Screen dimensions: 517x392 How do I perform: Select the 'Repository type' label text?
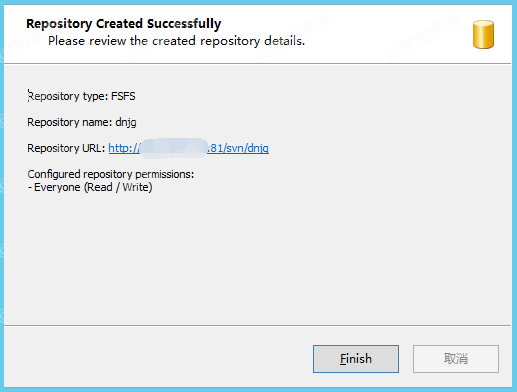click(x=68, y=96)
